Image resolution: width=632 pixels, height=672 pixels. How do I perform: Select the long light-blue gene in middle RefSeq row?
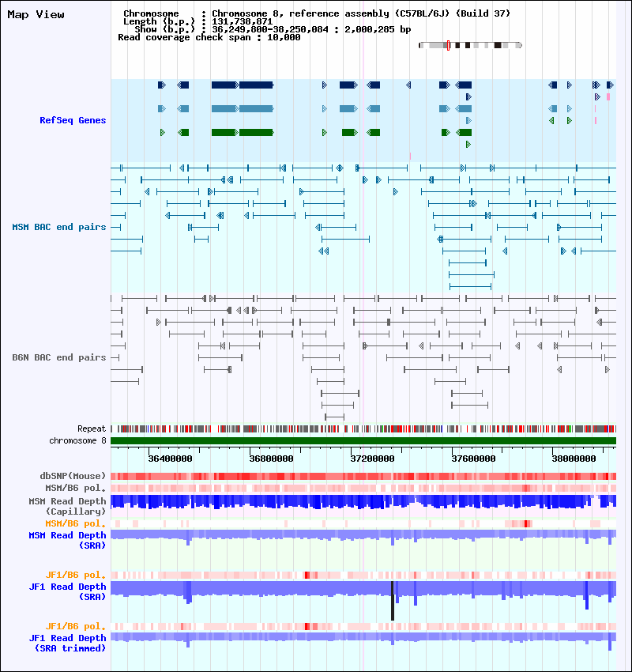point(256,109)
